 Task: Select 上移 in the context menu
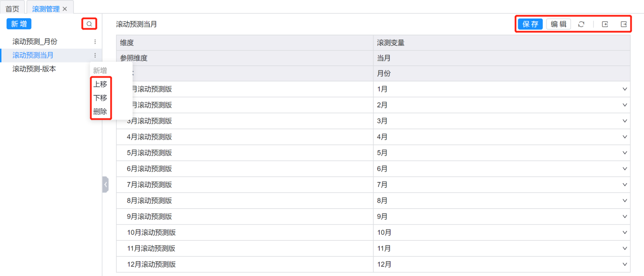click(100, 84)
